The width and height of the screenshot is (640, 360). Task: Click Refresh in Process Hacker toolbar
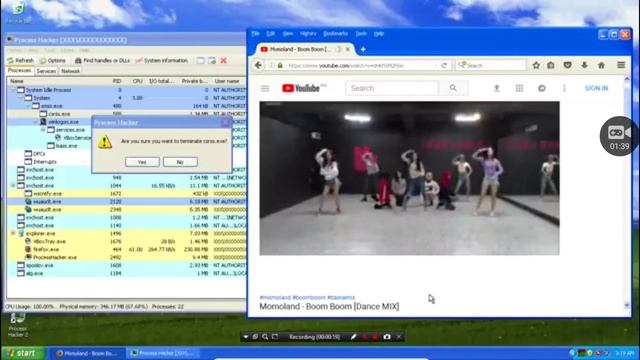pyautogui.click(x=20, y=60)
